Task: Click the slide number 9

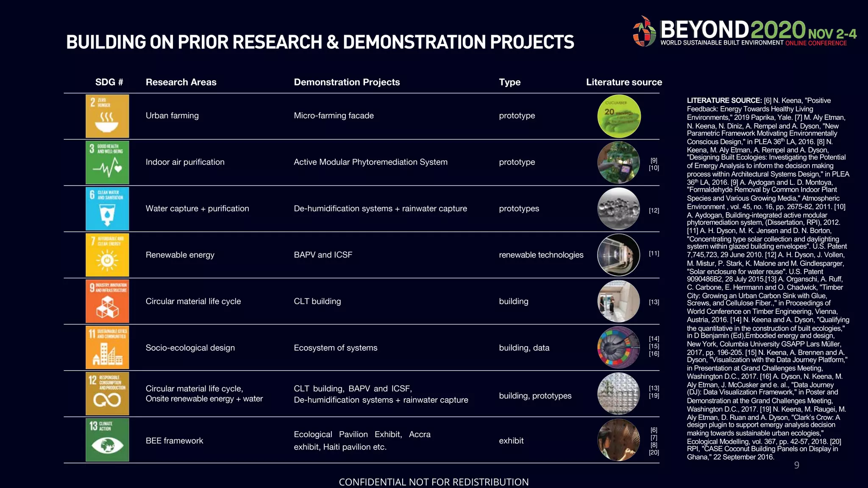Action: 796,466
